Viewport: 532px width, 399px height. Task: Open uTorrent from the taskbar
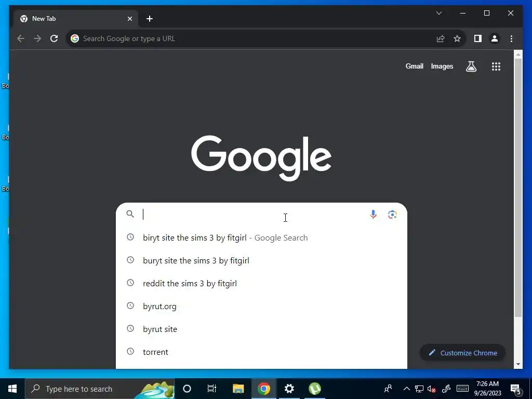coord(315,389)
